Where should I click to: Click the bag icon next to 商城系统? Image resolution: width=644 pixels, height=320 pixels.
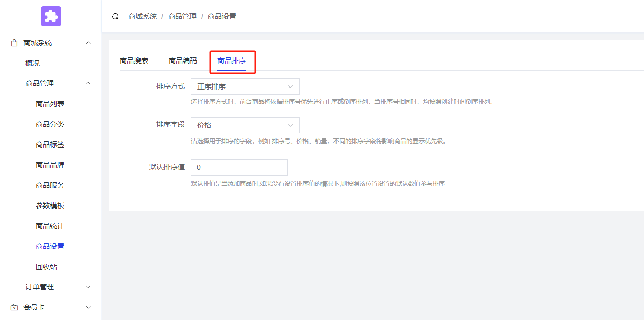click(x=14, y=42)
